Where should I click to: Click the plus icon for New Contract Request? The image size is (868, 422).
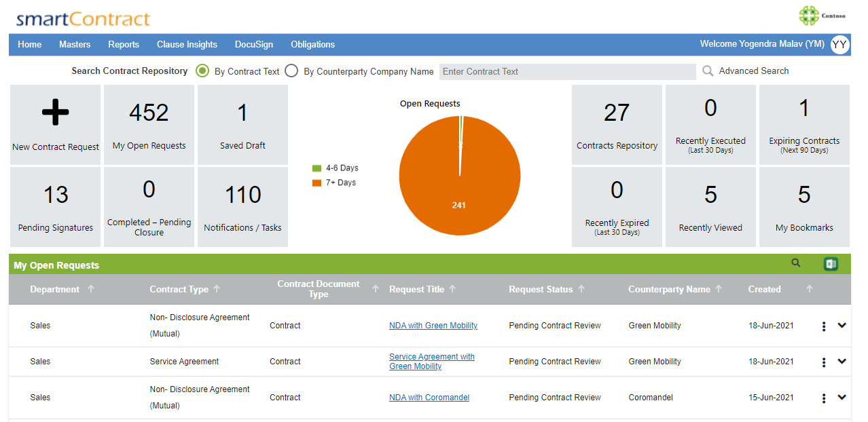[x=56, y=113]
